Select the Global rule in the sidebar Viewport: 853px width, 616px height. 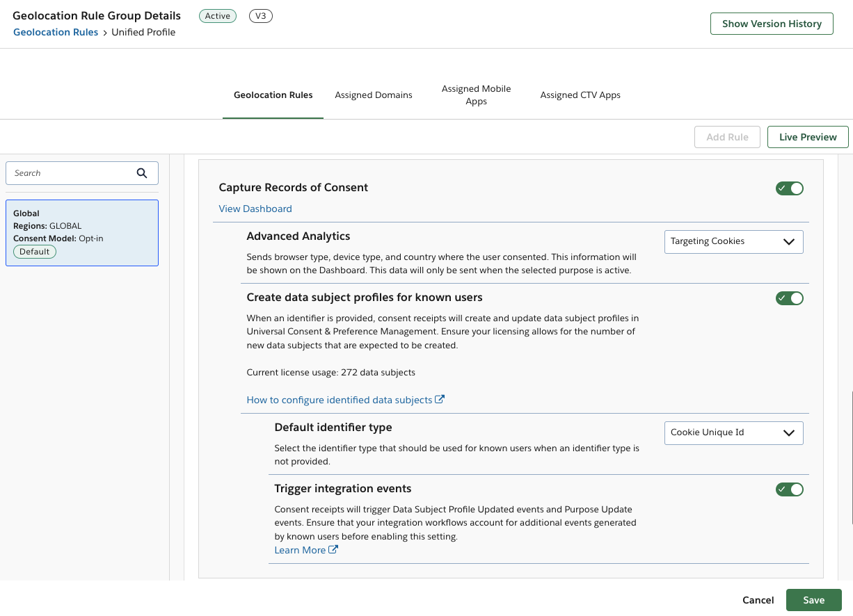coord(81,232)
